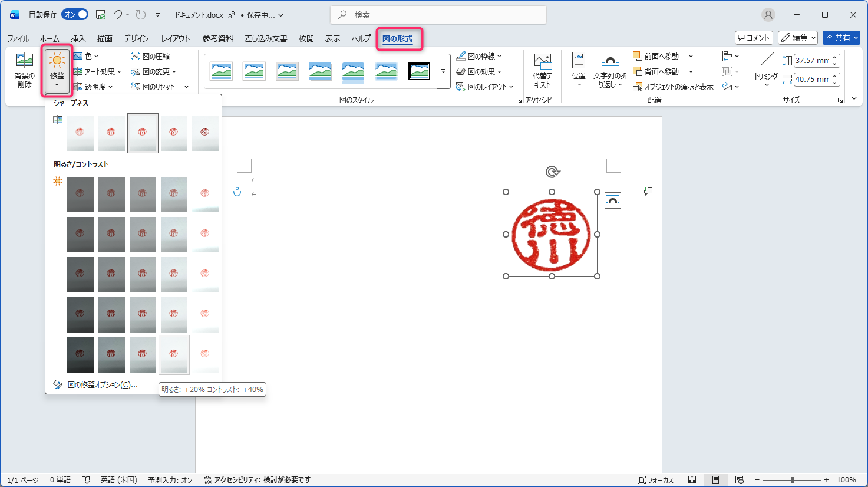Click the 図の圧縮 (Compress Pictures) icon
The height and width of the screenshot is (487, 868).
(136, 57)
